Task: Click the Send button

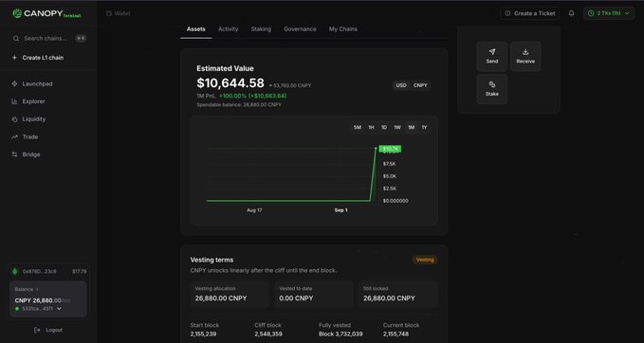Action: (492, 57)
